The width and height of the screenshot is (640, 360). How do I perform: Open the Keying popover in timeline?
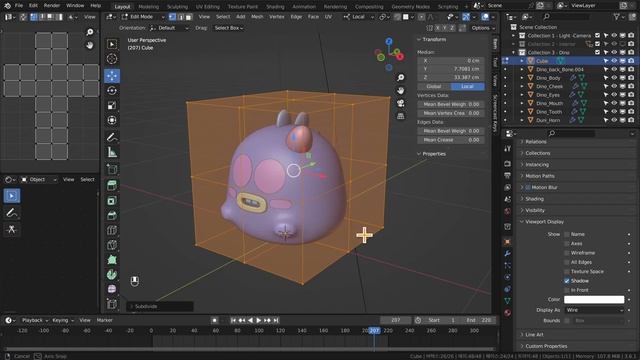(x=62, y=320)
